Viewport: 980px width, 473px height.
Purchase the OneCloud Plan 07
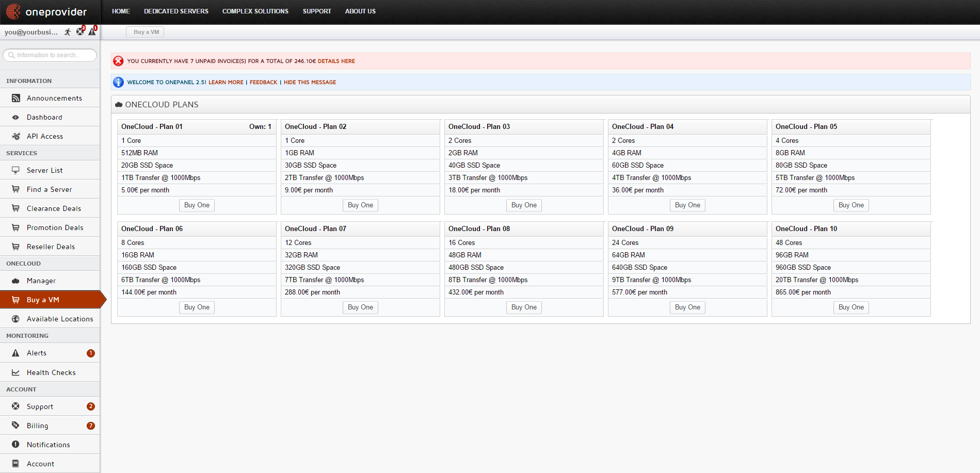click(x=360, y=307)
